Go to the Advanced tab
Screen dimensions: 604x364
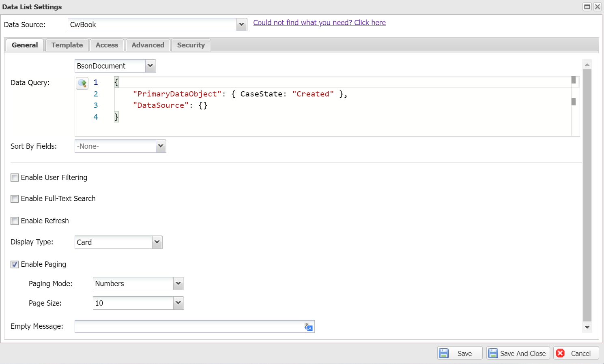(148, 45)
